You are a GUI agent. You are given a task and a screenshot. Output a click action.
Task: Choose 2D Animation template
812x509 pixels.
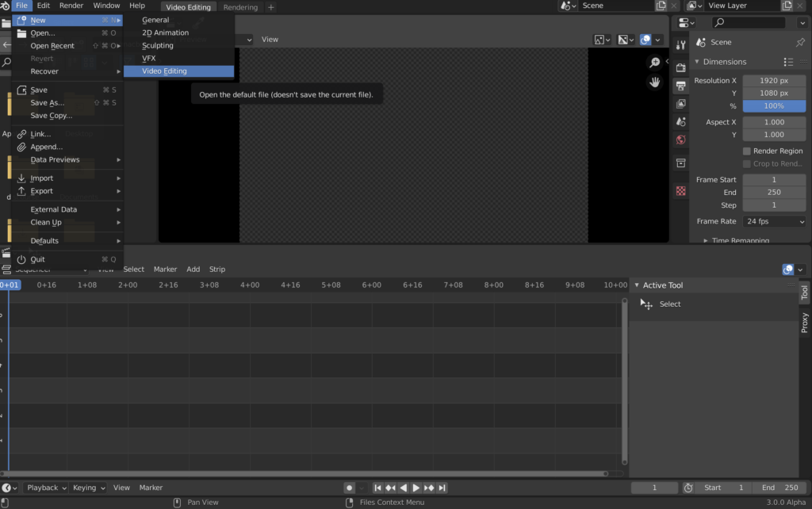pyautogui.click(x=178, y=33)
